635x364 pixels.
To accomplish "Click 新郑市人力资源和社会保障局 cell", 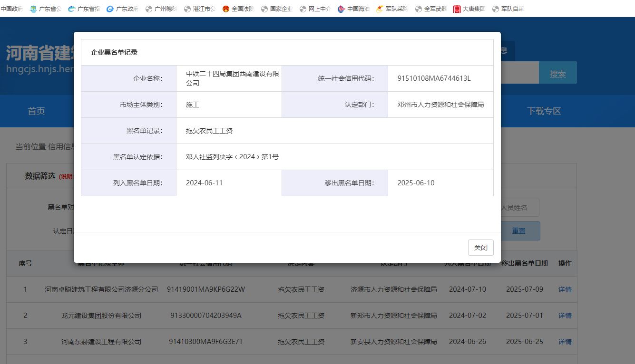I will [394, 316].
